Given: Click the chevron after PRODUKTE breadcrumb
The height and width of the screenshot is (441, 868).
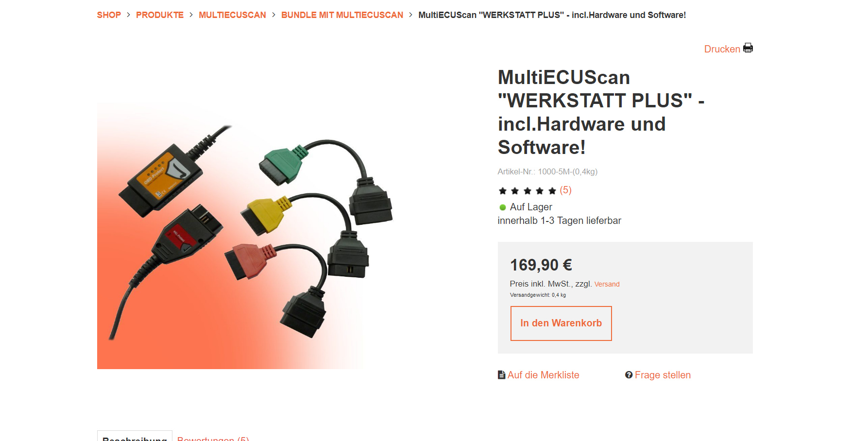Looking at the screenshot, I should tap(191, 15).
